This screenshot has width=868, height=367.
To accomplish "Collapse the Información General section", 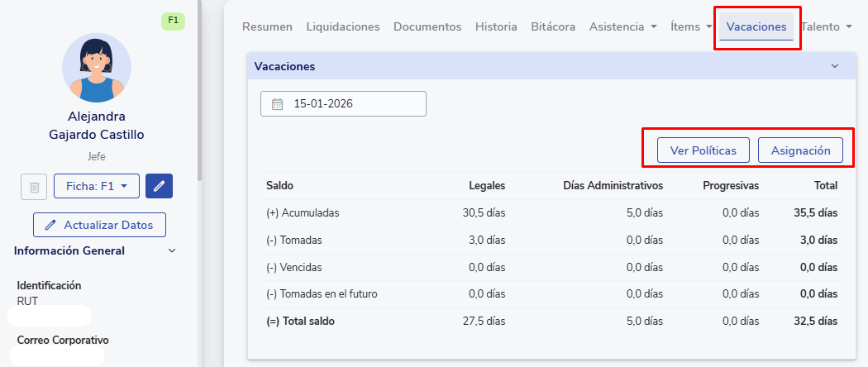I will (x=172, y=250).
